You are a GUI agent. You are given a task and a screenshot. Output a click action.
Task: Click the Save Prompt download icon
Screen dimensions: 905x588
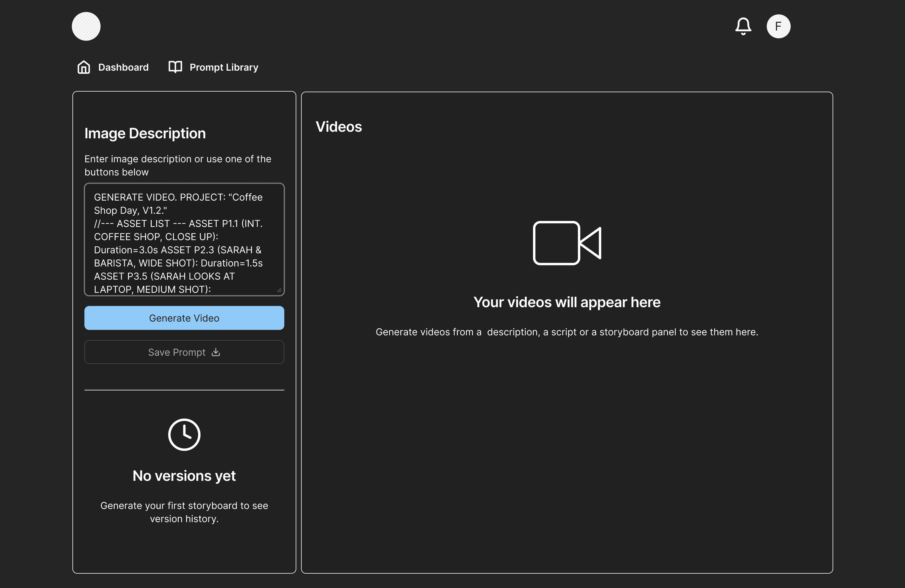[x=216, y=352]
